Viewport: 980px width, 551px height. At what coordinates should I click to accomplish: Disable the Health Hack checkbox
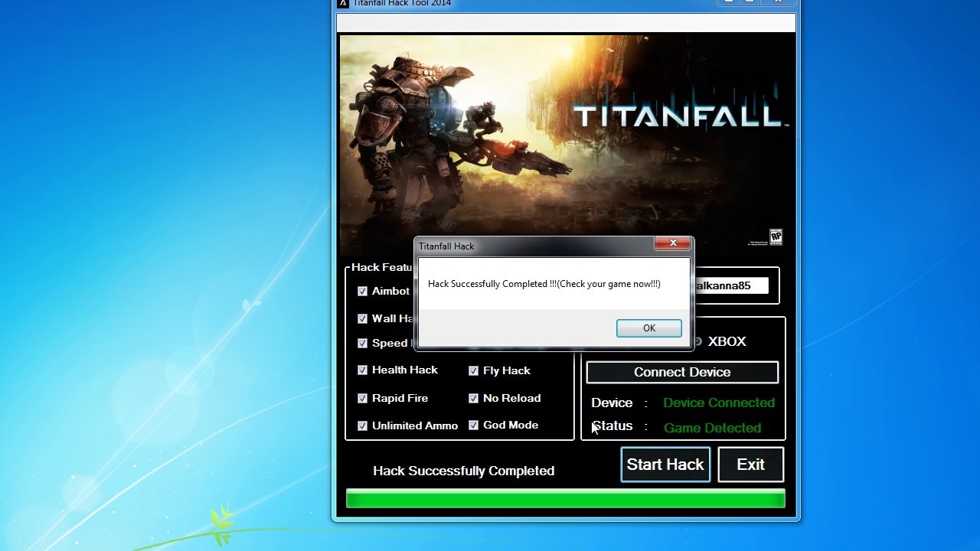tap(362, 370)
